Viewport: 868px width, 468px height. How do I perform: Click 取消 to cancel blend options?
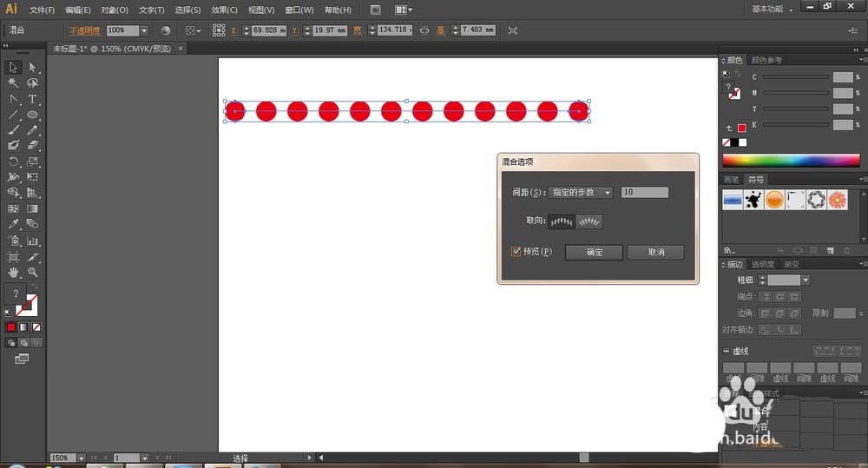[x=656, y=252]
